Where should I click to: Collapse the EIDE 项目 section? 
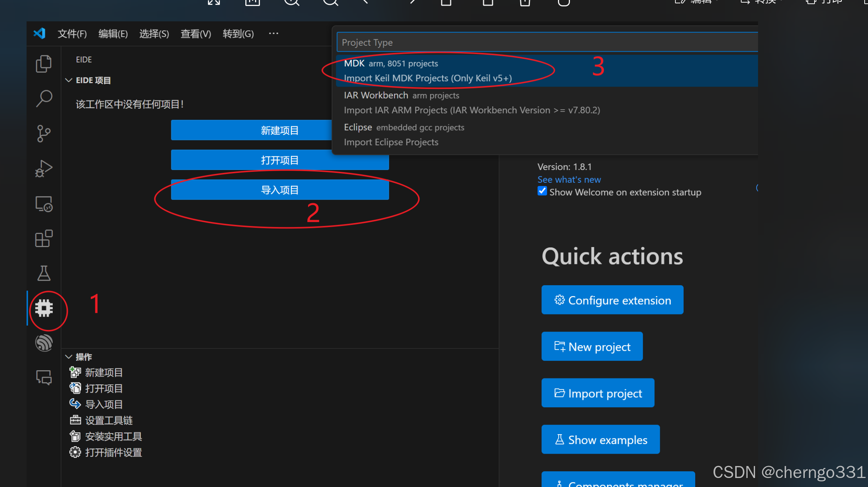69,80
